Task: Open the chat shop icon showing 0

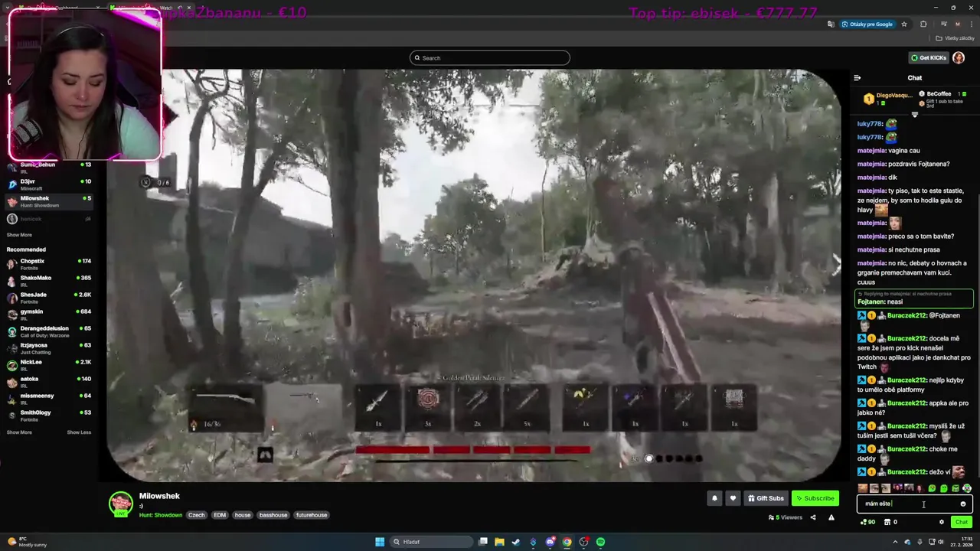Action: pyautogui.click(x=890, y=522)
